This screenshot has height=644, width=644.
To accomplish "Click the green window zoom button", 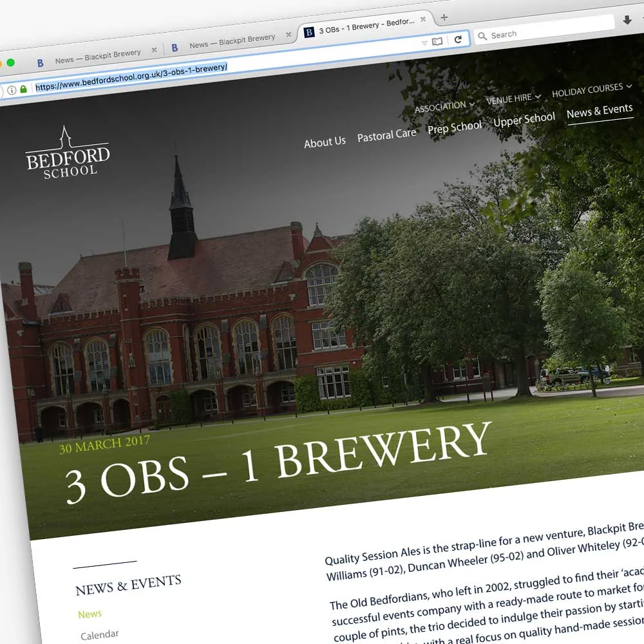I will coord(11,62).
